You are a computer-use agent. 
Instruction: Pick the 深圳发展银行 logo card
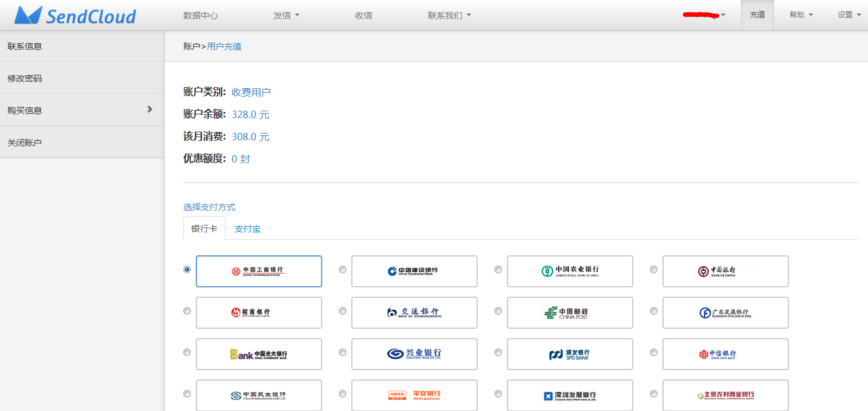coord(570,395)
